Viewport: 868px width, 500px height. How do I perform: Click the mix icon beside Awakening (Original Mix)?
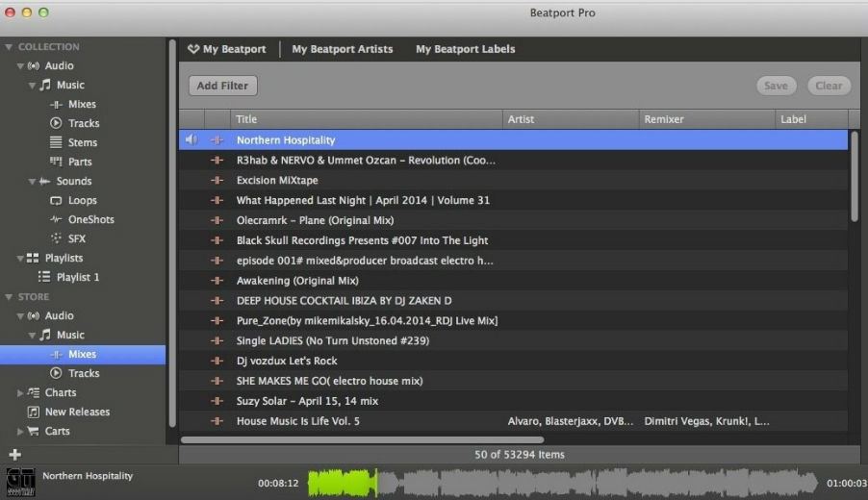tap(217, 281)
